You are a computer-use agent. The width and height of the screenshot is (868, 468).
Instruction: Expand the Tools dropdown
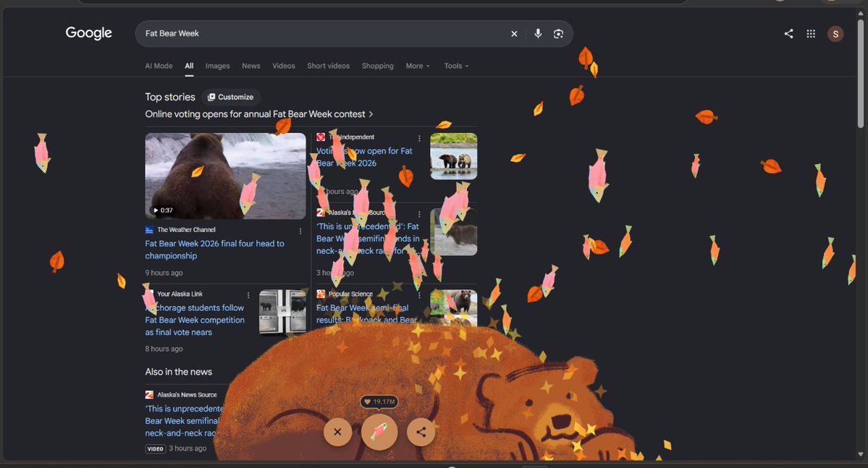pyautogui.click(x=456, y=66)
